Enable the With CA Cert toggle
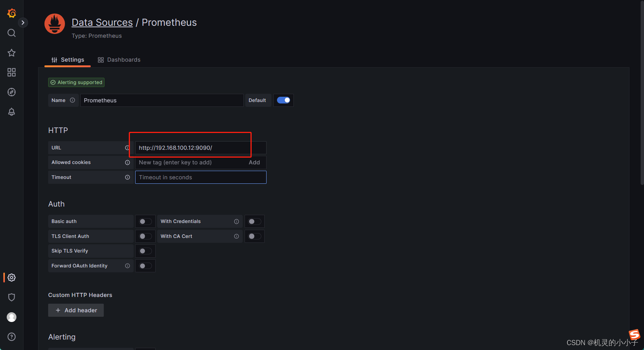644x350 pixels. [x=255, y=236]
